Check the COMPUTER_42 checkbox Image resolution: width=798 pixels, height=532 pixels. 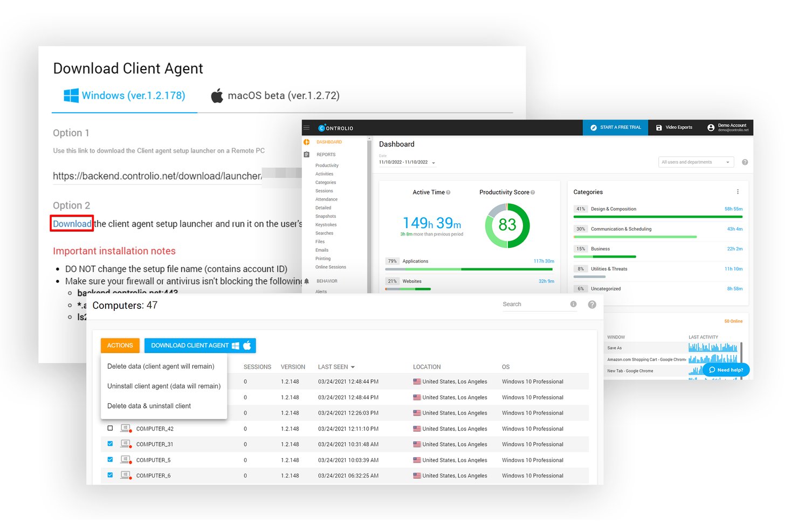point(110,429)
